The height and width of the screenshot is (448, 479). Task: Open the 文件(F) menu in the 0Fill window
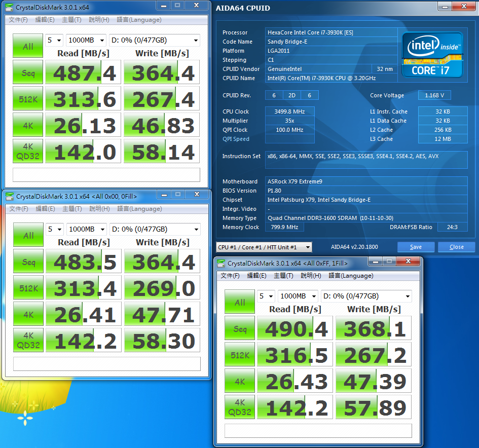click(x=19, y=209)
